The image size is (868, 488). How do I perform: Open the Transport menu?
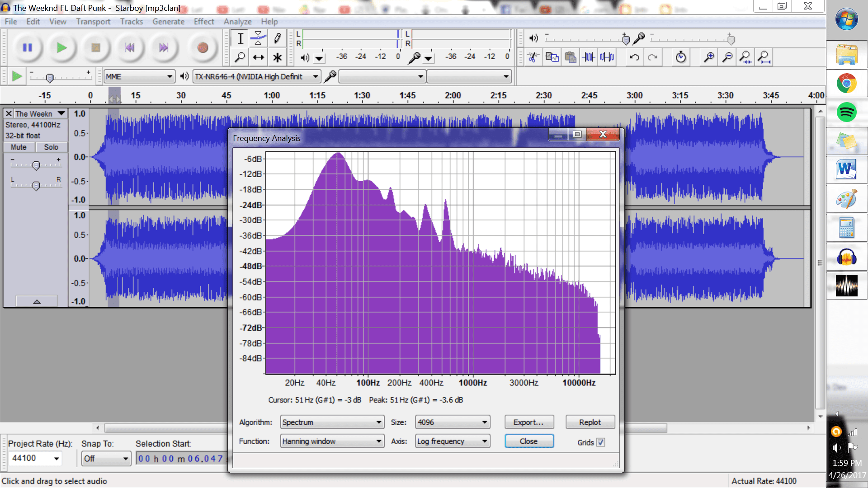tap(93, 22)
